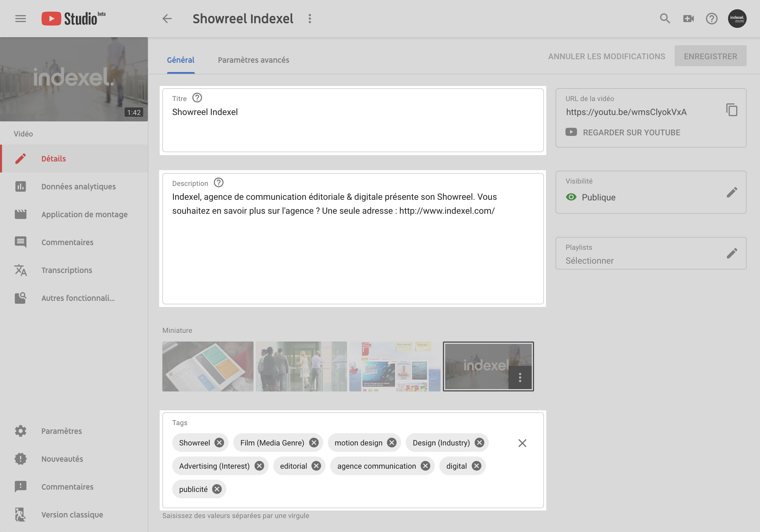
Task: Remove the Design (Industry) tag
Action: pyautogui.click(x=479, y=443)
